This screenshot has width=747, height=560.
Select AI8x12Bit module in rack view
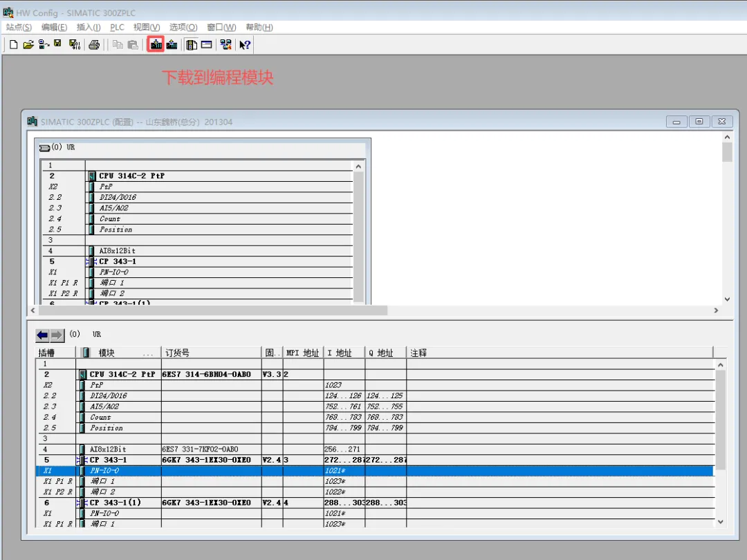197,250
